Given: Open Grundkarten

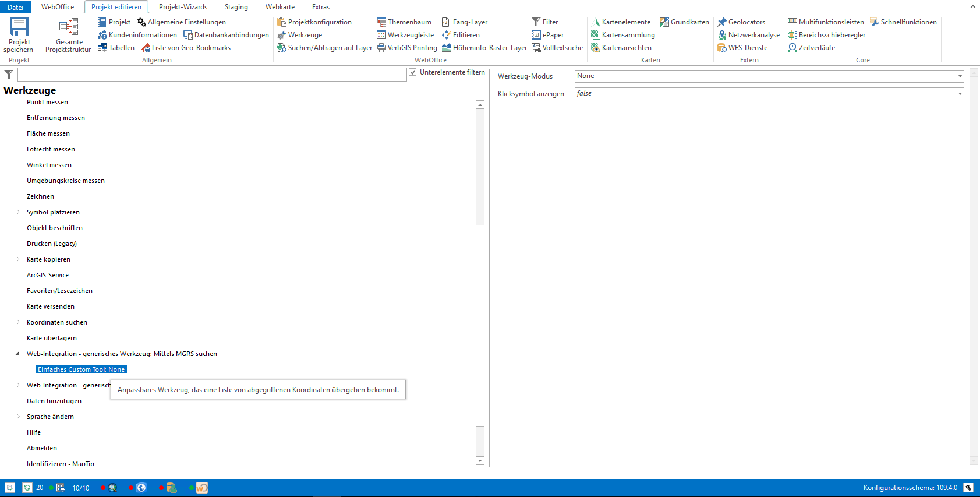Looking at the screenshot, I should [685, 22].
